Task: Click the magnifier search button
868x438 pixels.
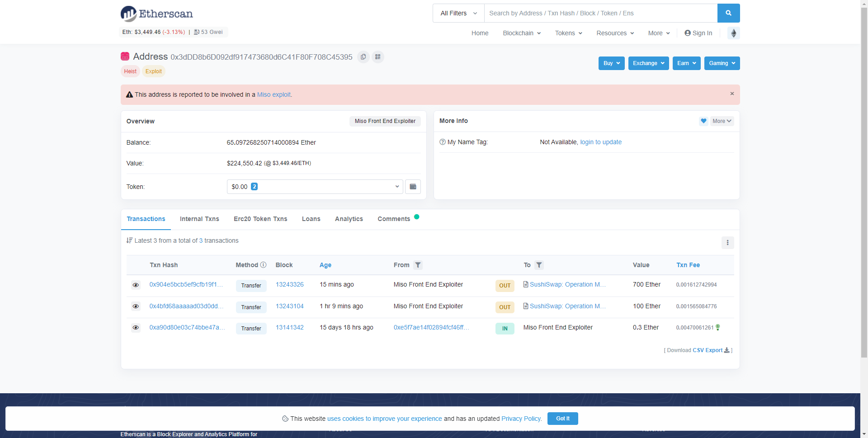Action: tap(728, 13)
